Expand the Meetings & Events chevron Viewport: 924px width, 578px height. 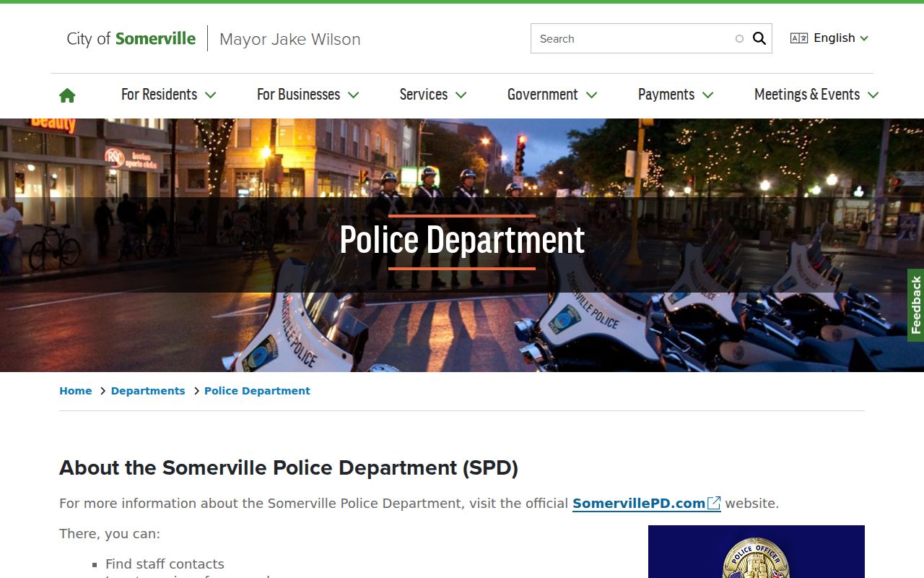click(x=873, y=95)
